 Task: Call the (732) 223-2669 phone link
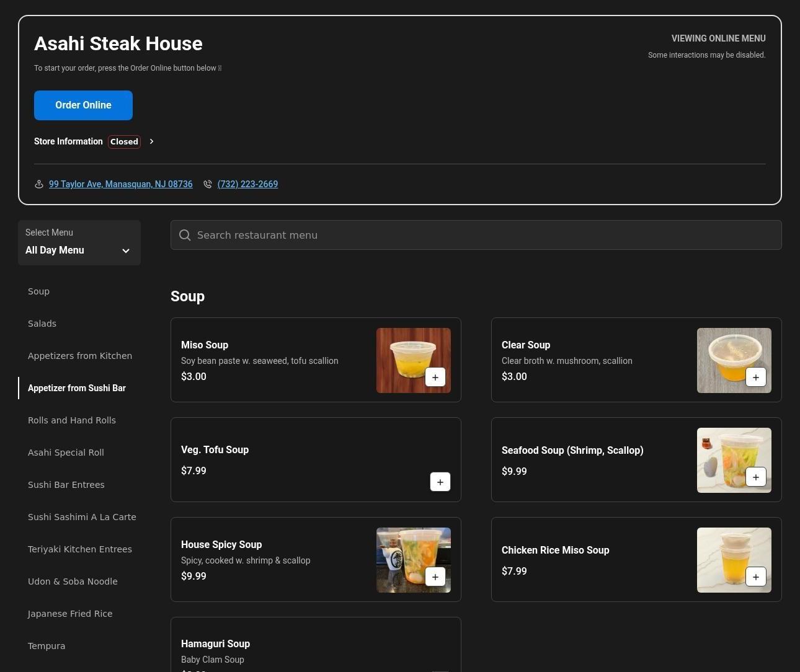247,184
